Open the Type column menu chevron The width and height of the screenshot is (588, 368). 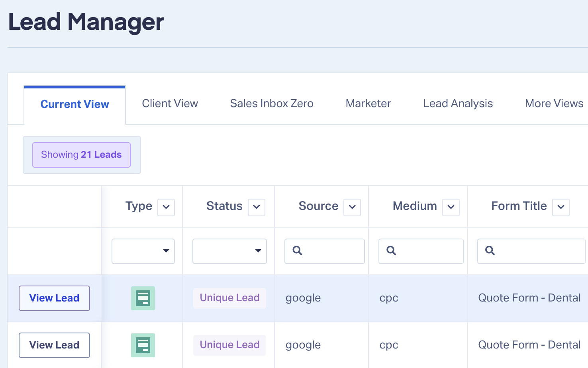[166, 207]
